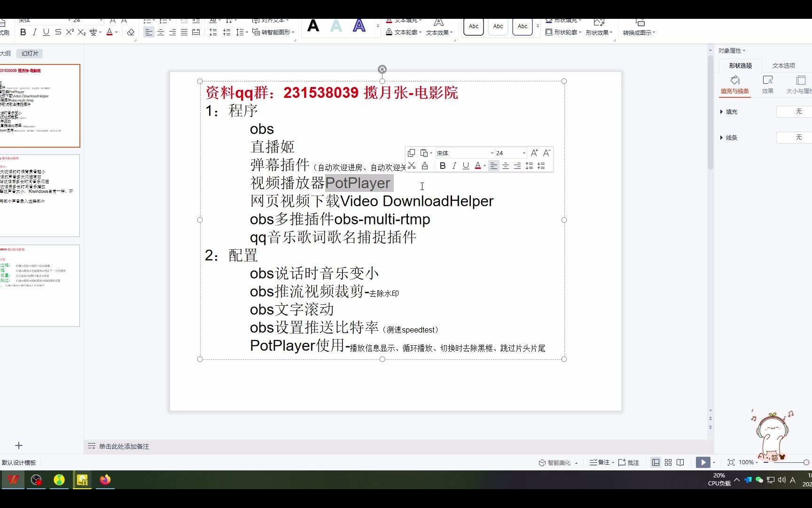
Task: Pick font color in floating mini toolbar
Action: pos(478,166)
